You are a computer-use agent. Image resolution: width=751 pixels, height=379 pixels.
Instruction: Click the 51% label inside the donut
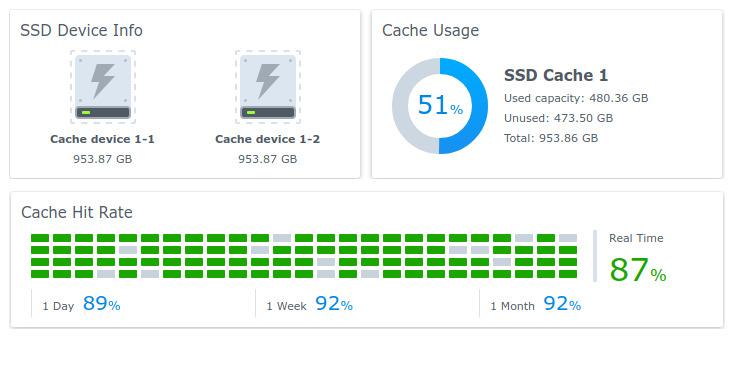coord(440,105)
